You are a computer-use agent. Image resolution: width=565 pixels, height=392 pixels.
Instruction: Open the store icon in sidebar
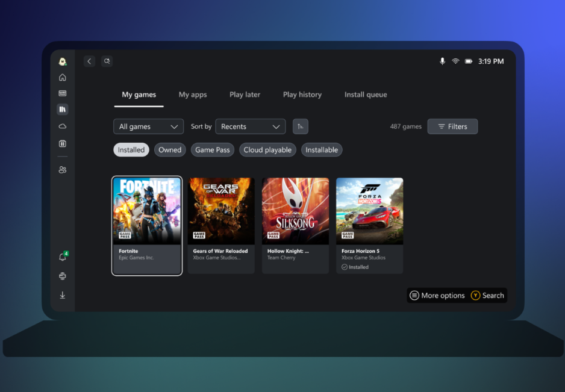63,143
